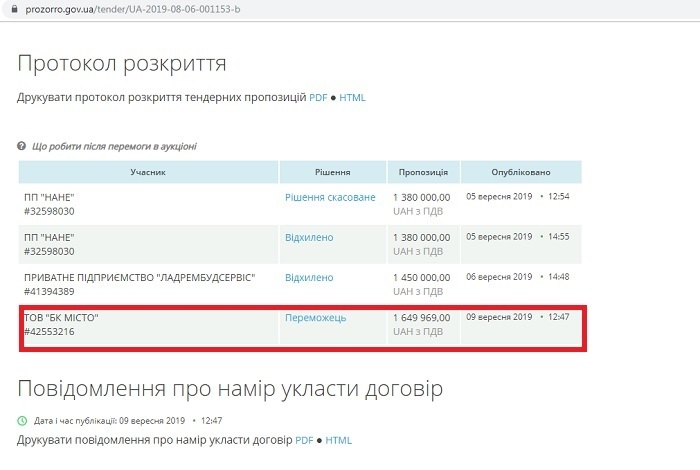Click the 'Учасник' column header
700x470 pixels.
point(148,172)
